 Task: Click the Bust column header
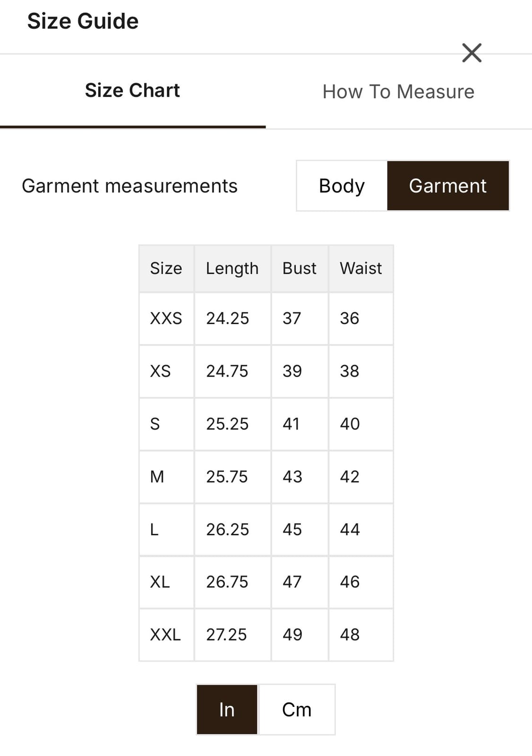coord(299,268)
